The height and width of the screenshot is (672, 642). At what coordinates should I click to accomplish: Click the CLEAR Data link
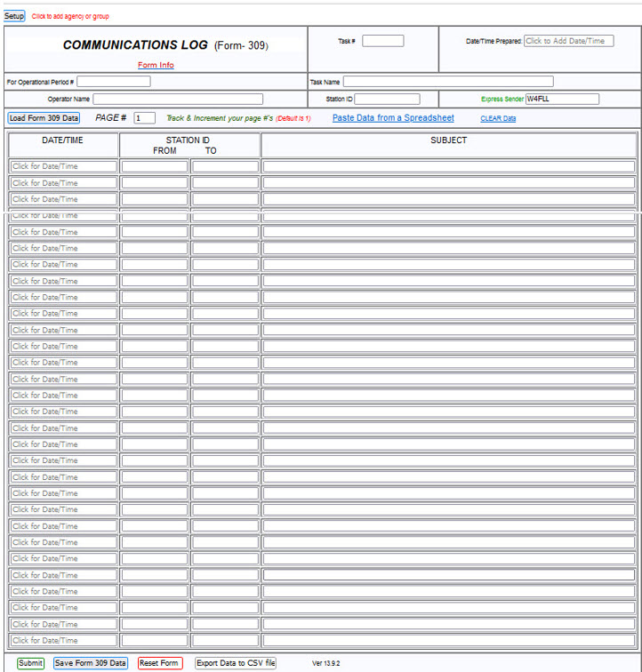[x=498, y=118]
